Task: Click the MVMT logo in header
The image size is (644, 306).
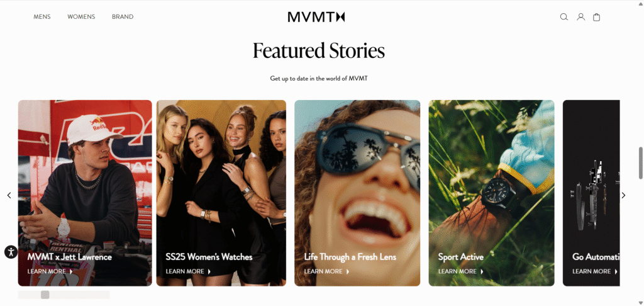Action: 316,17
